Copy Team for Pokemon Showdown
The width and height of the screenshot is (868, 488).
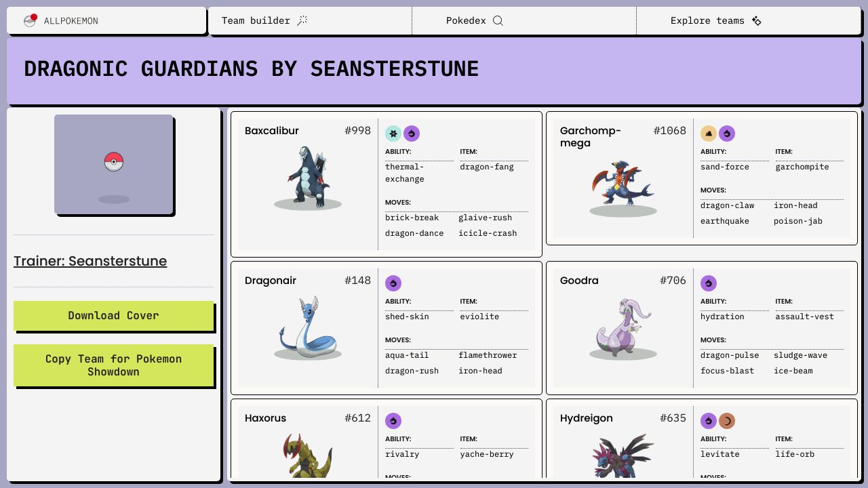click(x=113, y=365)
